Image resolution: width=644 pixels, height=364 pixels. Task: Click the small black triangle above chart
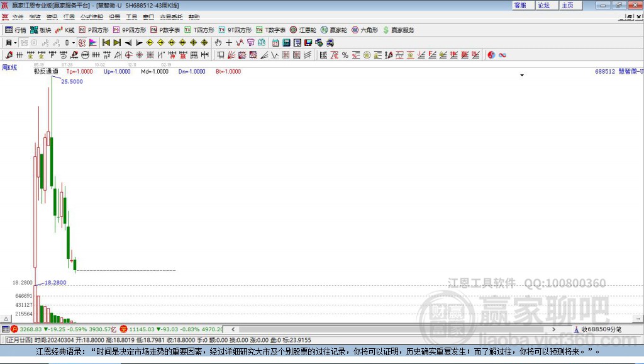(x=522, y=76)
